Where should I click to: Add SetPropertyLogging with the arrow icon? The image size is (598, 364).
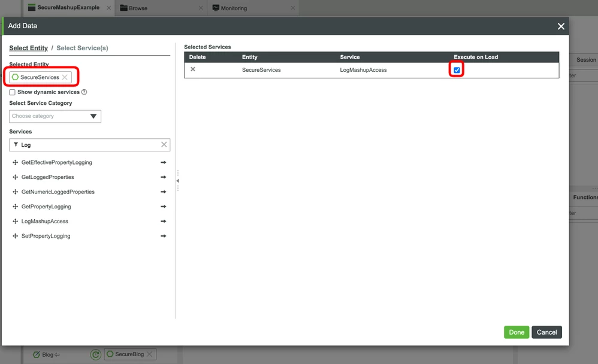[x=163, y=235]
